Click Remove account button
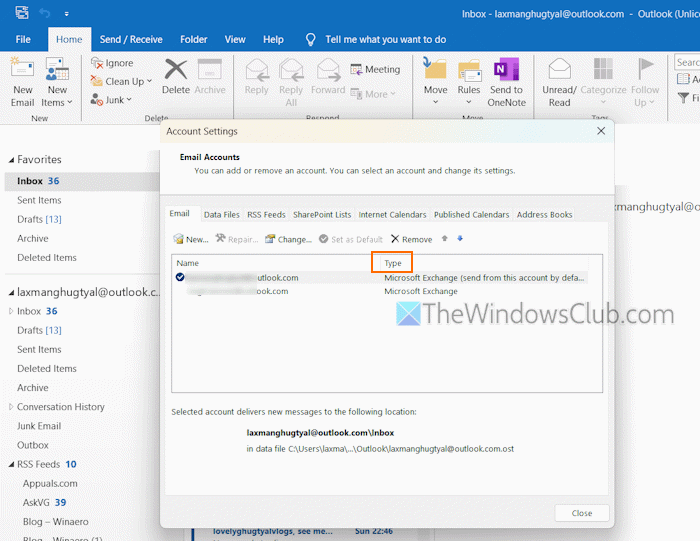The width and height of the screenshot is (700, 541). [412, 239]
